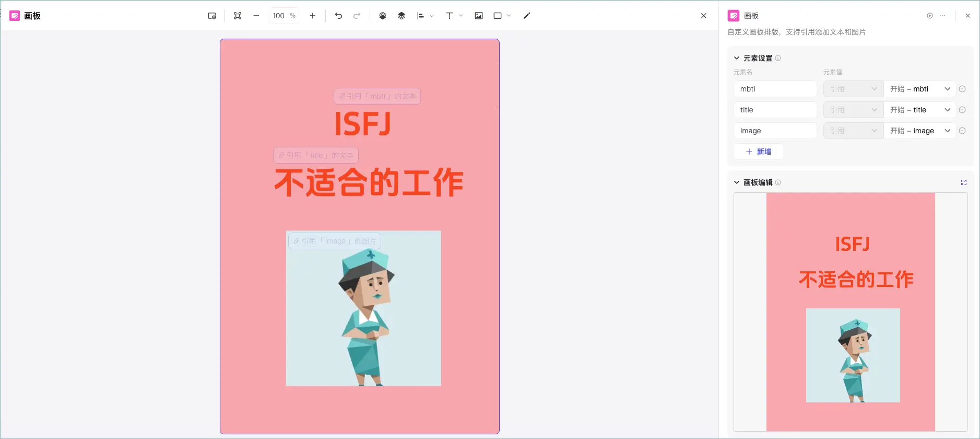Image resolution: width=980 pixels, height=439 pixels.
Task: Click the 引用「title」的文本 tag
Action: 316,155
